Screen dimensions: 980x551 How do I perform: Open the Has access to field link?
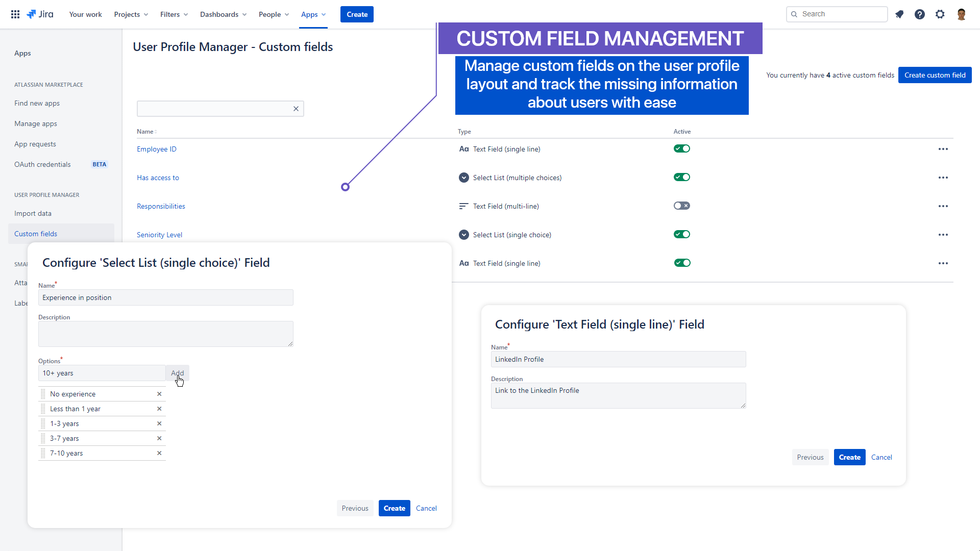click(158, 178)
